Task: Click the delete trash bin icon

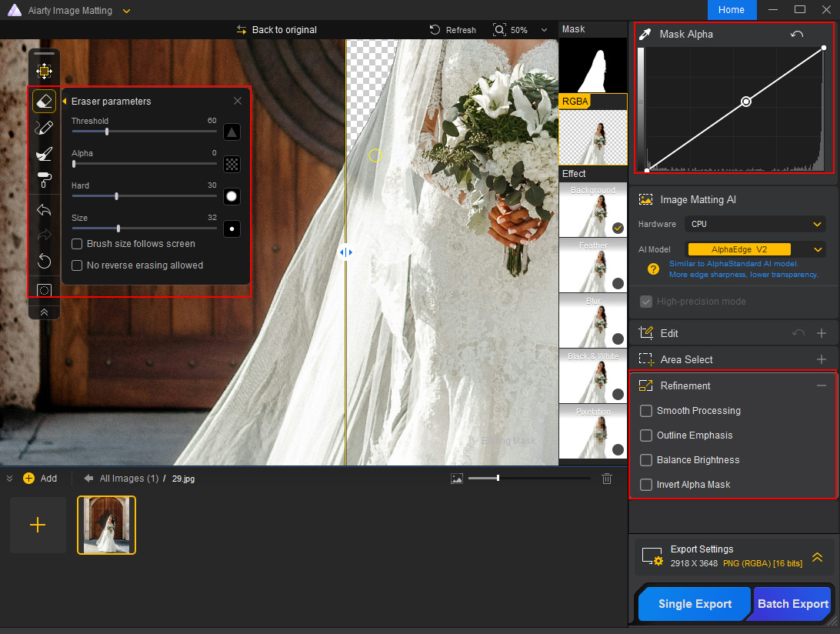Action: (607, 479)
